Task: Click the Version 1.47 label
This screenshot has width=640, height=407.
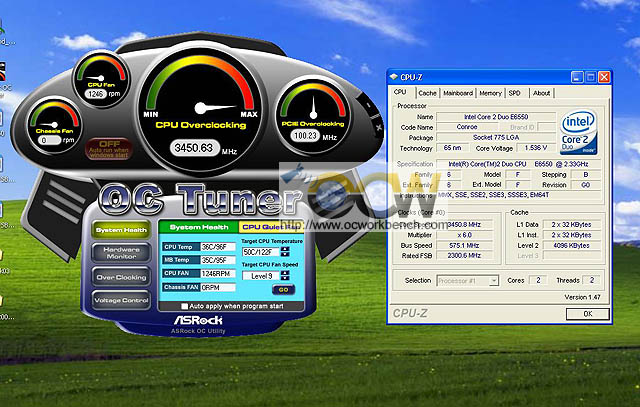Action: [582, 297]
